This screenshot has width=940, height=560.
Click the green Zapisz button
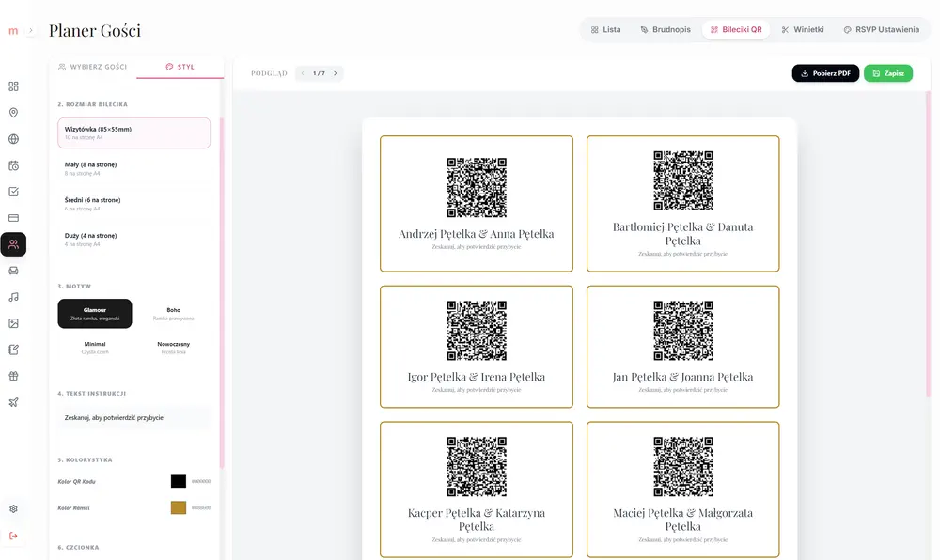coord(888,73)
